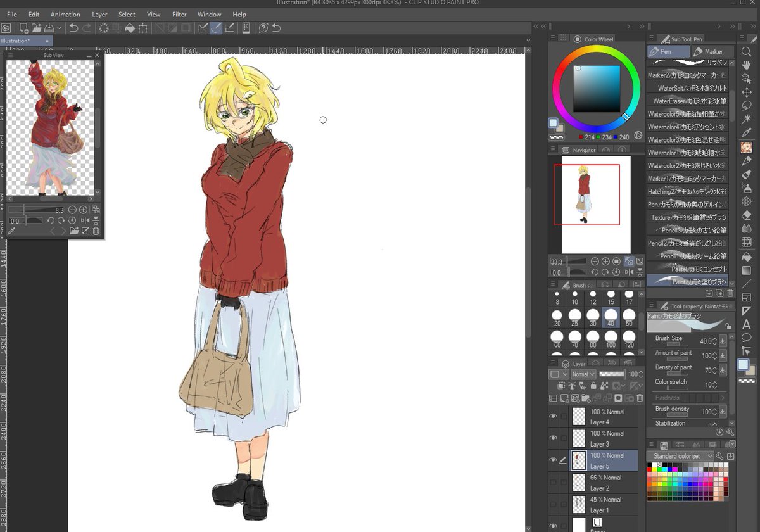Choose Texture pencil brush sub tool
This screenshot has height=532, width=760.
[688, 217]
